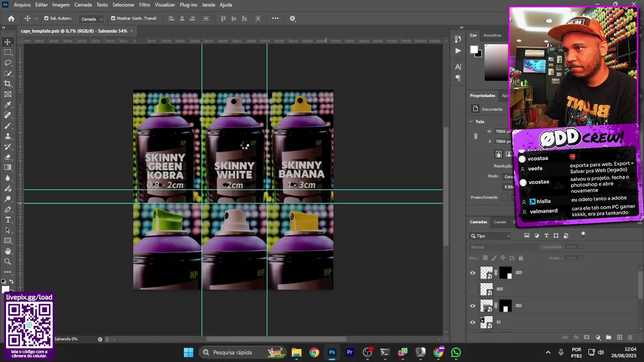Open the Imagem menu

click(61, 5)
